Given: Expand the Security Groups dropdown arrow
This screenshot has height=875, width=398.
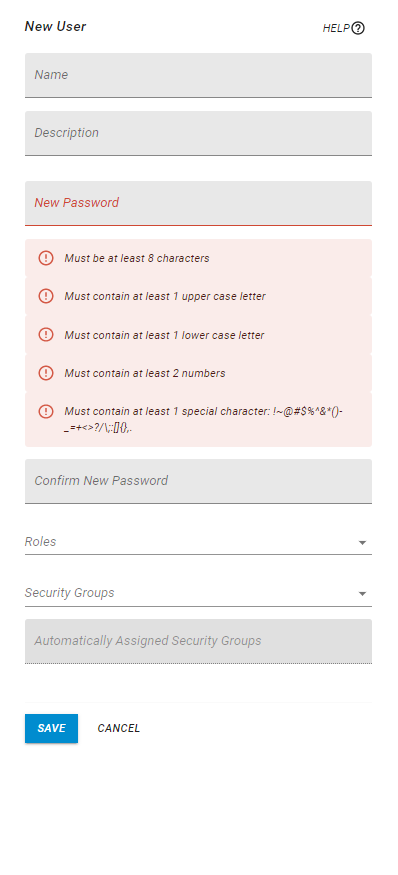Looking at the screenshot, I should 362,594.
